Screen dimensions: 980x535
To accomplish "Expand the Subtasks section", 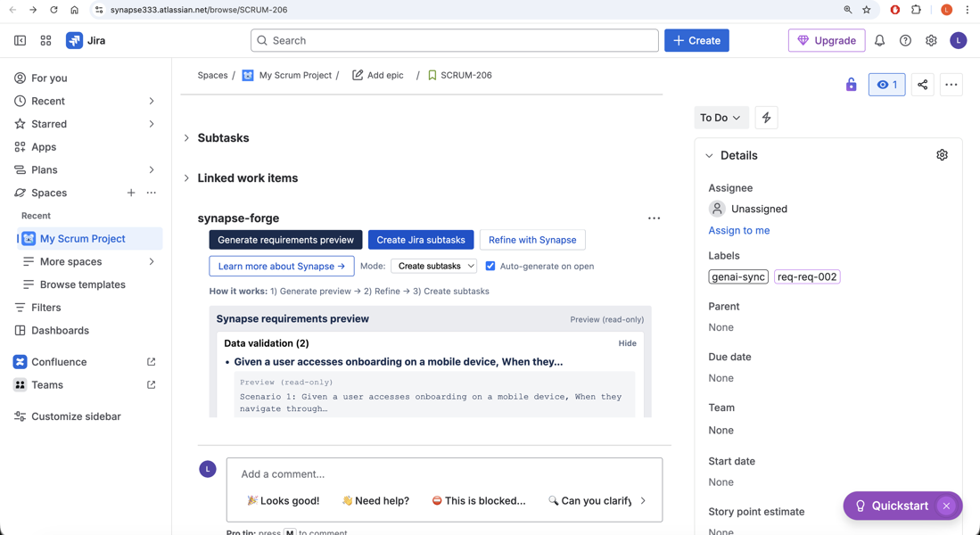I will click(187, 138).
